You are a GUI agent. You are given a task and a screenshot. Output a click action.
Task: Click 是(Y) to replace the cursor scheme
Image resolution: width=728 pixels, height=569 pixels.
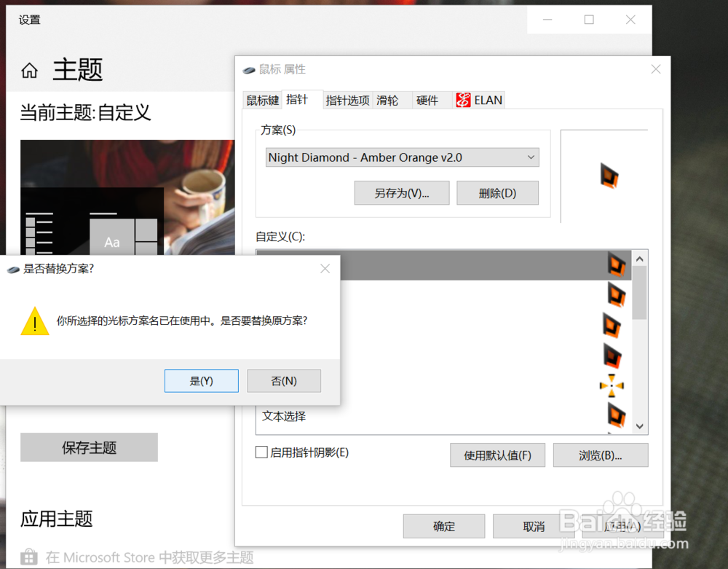tap(201, 380)
